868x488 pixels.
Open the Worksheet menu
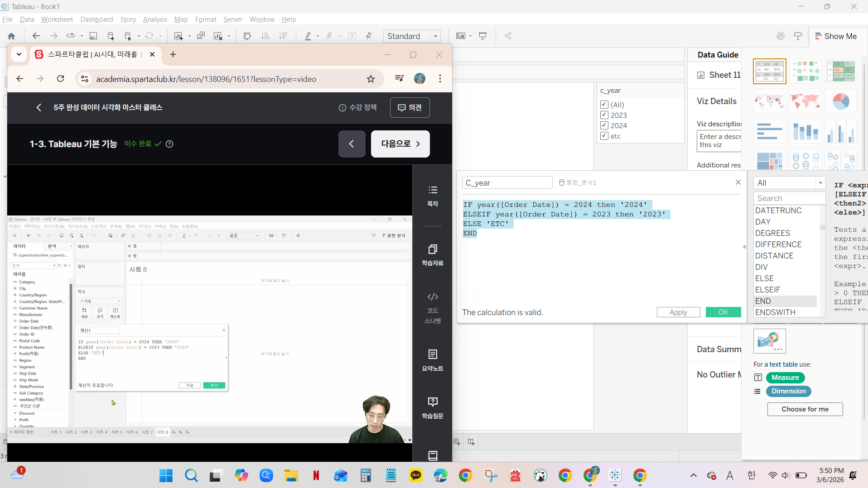57,19
